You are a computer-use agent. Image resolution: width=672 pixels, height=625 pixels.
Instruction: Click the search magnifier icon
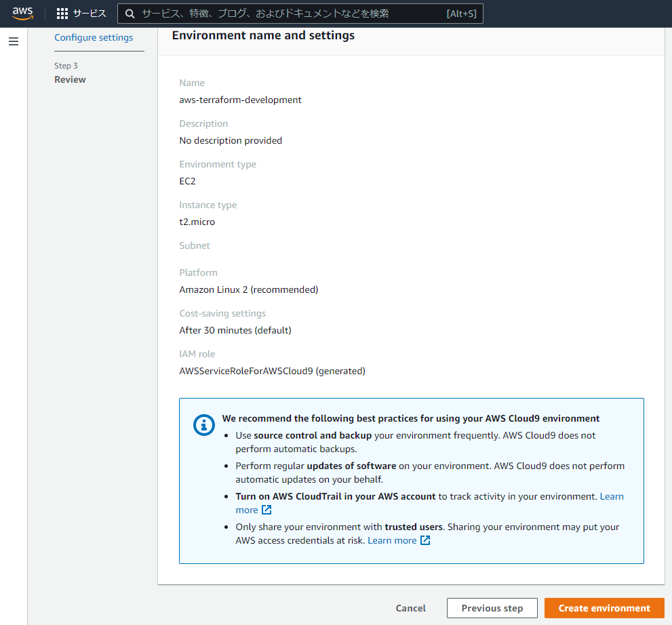pyautogui.click(x=130, y=14)
